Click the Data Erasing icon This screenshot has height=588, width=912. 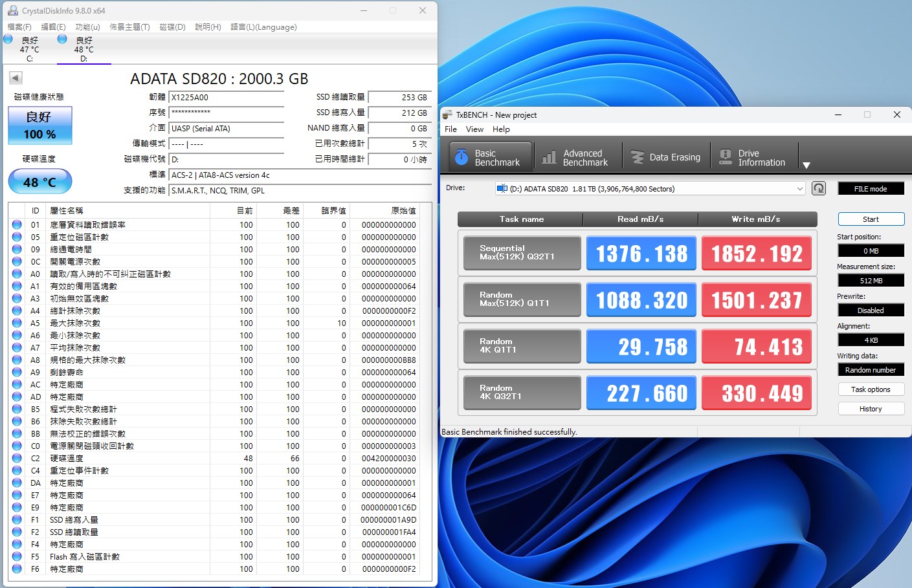(638, 157)
